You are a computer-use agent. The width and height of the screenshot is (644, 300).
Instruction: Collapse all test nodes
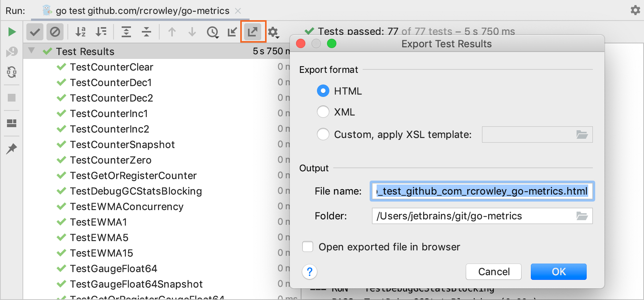point(146,32)
